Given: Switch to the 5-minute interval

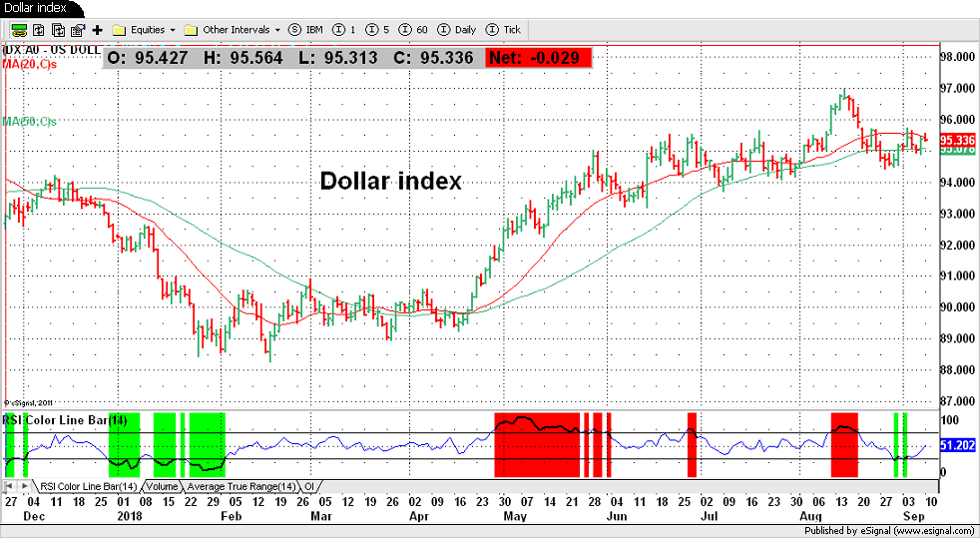Looking at the screenshot, I should pyautogui.click(x=379, y=29).
